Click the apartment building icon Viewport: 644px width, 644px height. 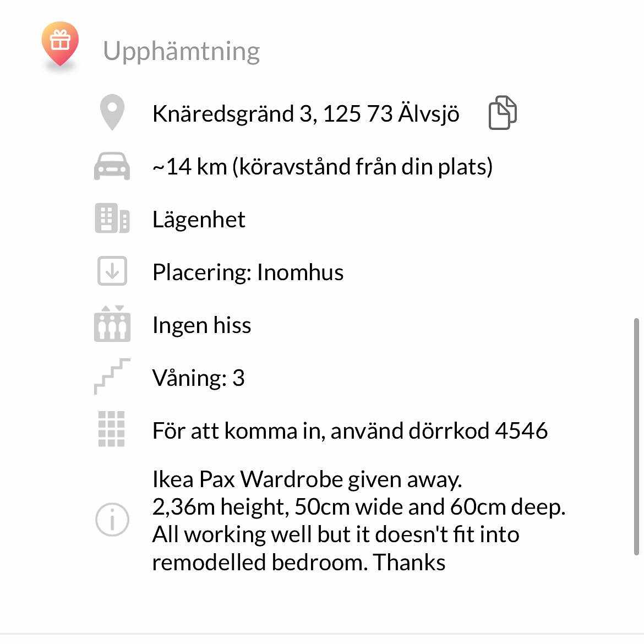point(112,219)
